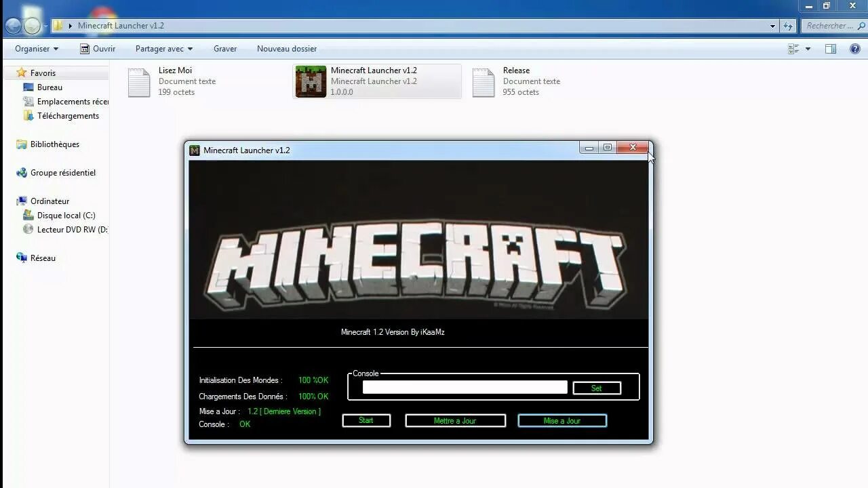Click the Mise a Jour button
This screenshot has width=868, height=488.
562,421
